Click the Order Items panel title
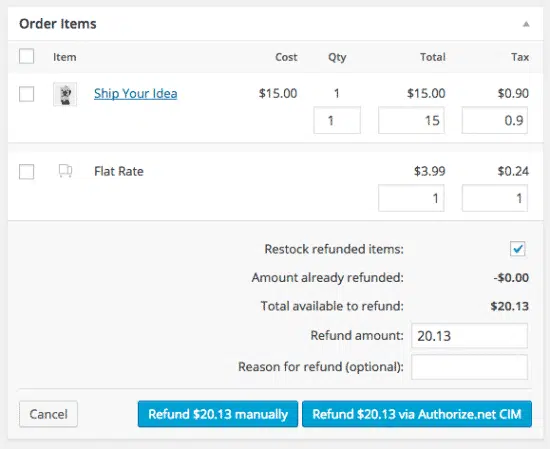Screen dimensions: 550x449 coord(58,24)
